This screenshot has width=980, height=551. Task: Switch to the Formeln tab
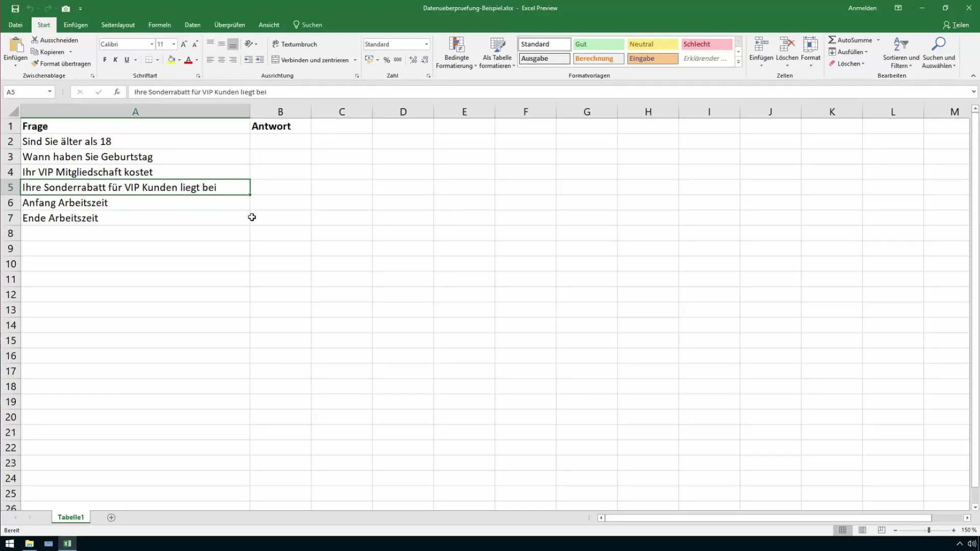click(x=159, y=24)
